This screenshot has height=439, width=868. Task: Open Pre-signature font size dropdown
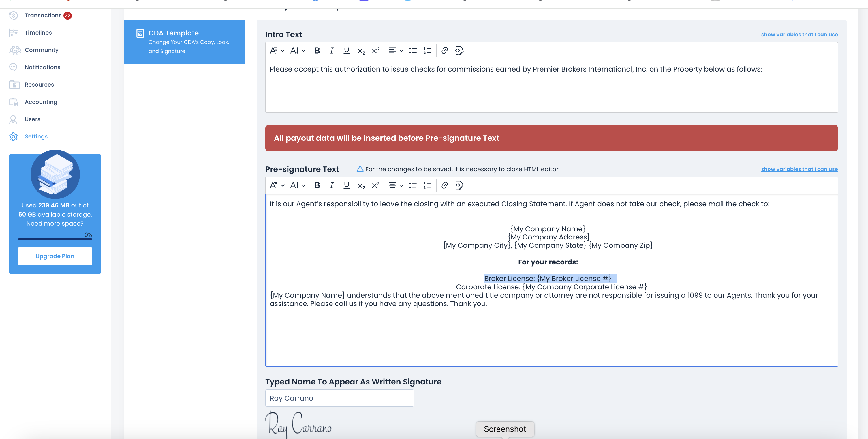pos(298,185)
